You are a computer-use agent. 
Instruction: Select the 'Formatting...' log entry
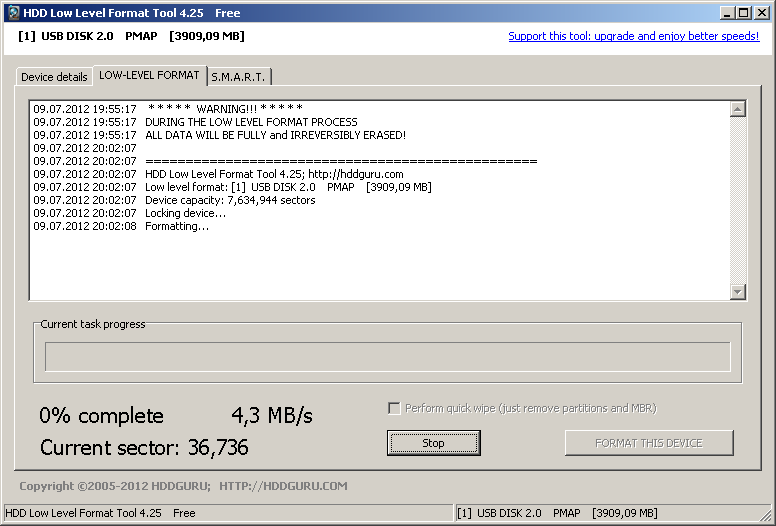tap(177, 226)
